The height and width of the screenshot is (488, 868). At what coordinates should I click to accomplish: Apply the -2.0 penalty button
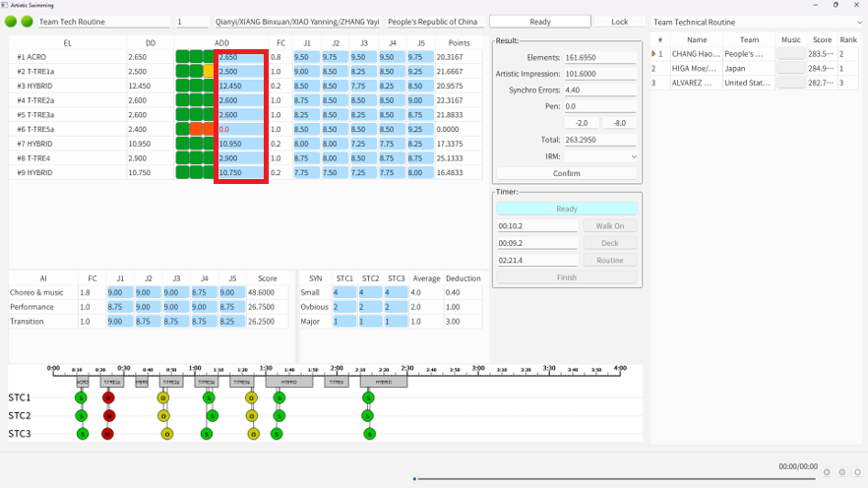coord(582,123)
